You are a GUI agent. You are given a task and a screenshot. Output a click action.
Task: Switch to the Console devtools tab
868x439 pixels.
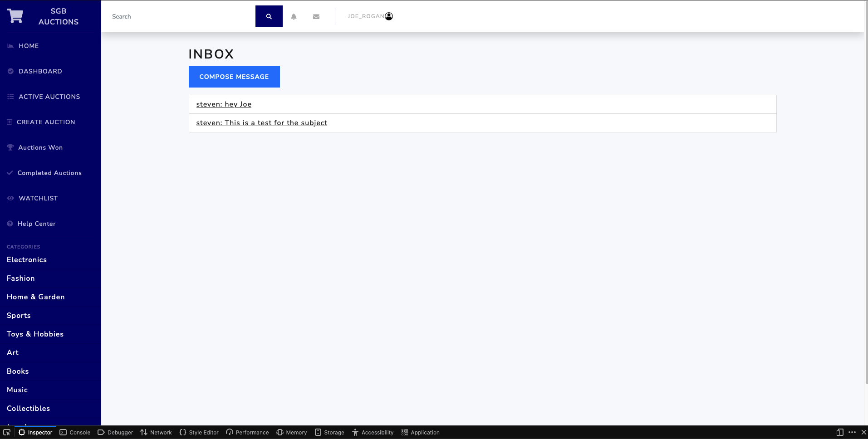[75, 432]
